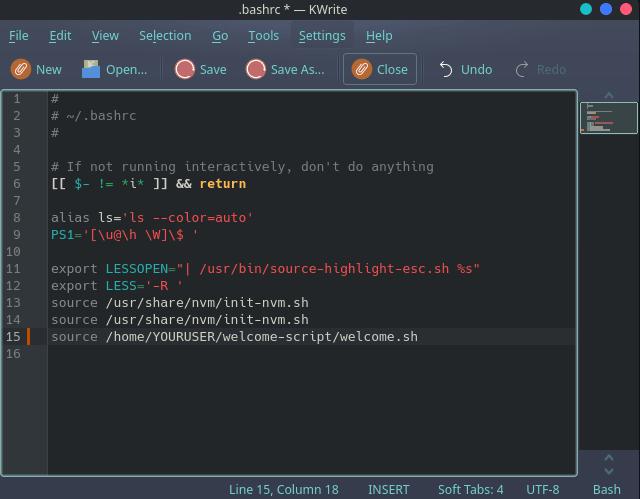Click the greyed-out Redo arrow icon
Screen dimensions: 640x499
coord(522,69)
